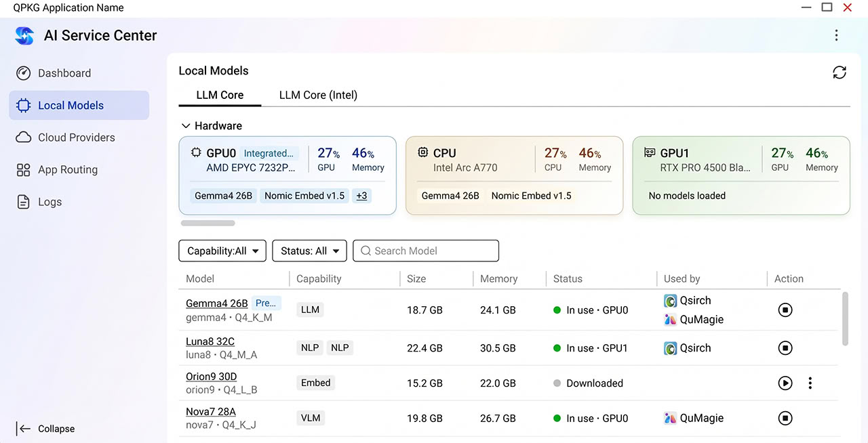Focus the Search Model field

(x=426, y=251)
